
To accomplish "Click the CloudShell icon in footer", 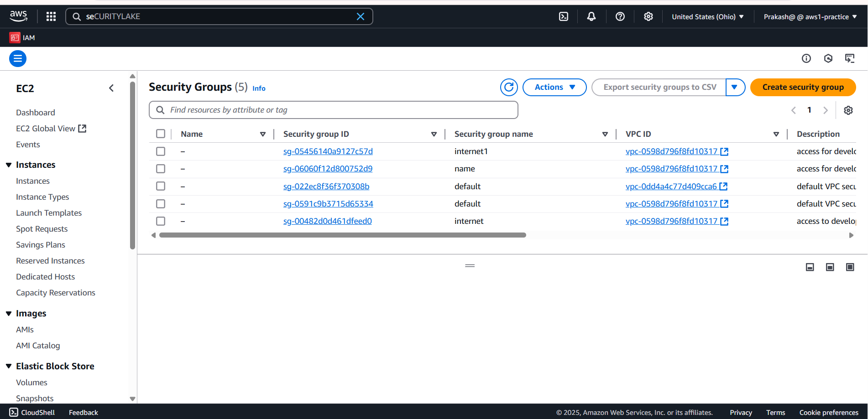I will (14, 412).
